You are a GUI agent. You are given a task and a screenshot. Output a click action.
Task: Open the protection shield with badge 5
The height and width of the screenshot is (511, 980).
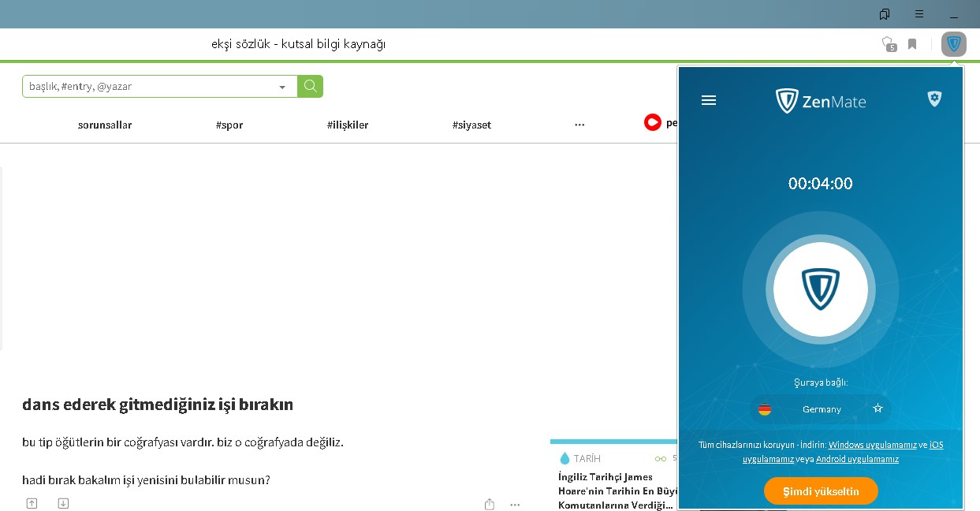click(888, 44)
